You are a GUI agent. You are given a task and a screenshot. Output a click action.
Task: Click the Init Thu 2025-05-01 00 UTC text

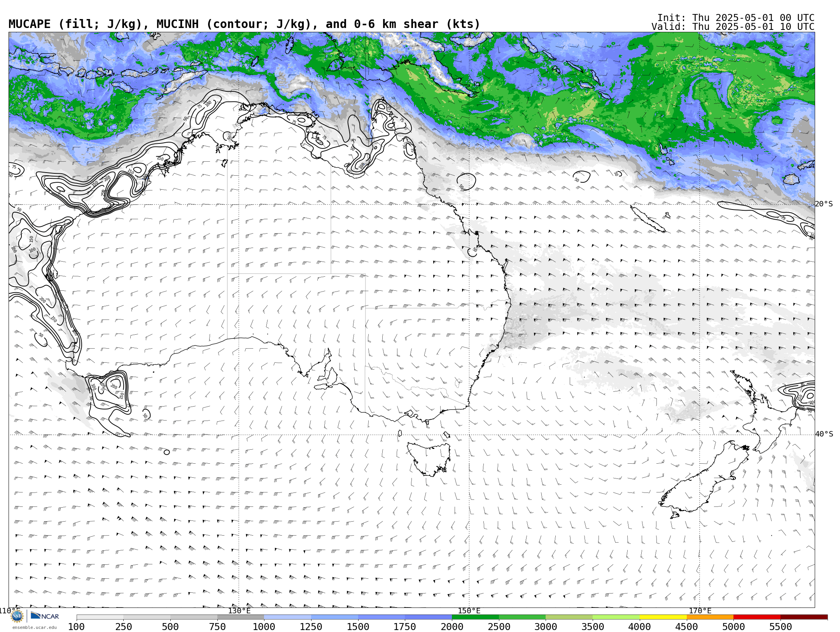click(x=735, y=18)
